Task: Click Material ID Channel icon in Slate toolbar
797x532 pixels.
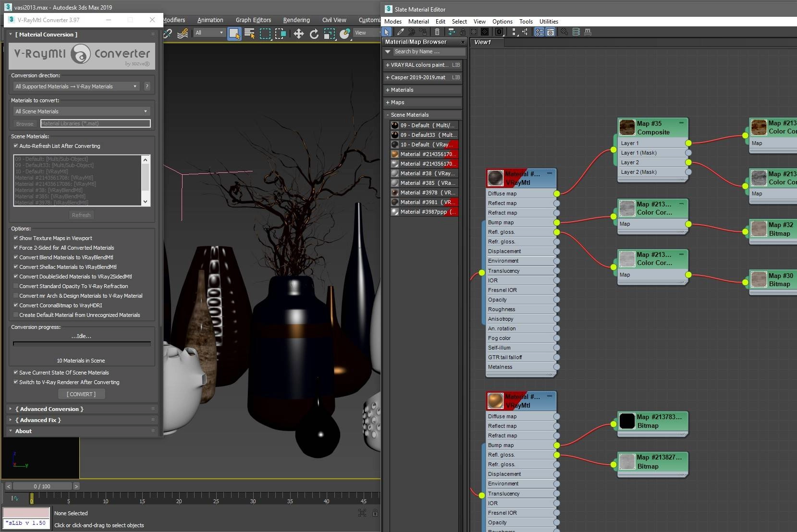Action: [499, 32]
